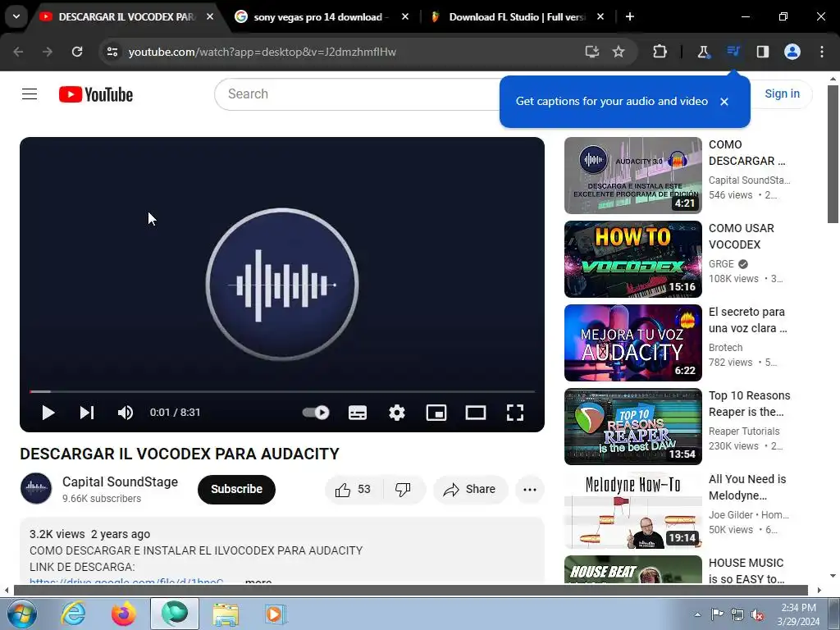Show hidden system tray icons
The image size is (840, 630).
click(x=697, y=614)
